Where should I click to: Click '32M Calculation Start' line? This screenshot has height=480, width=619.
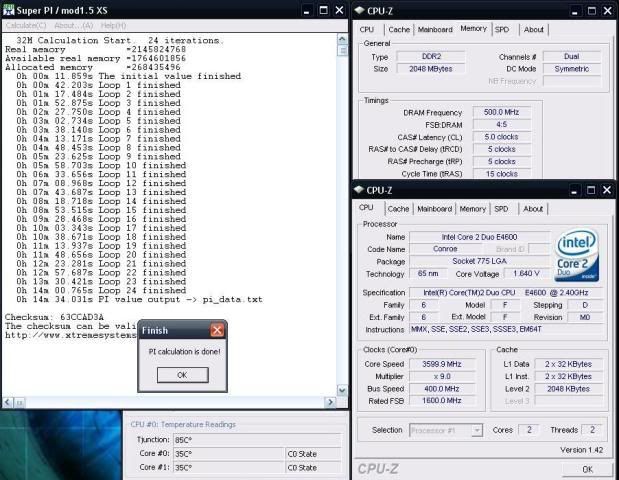point(120,40)
